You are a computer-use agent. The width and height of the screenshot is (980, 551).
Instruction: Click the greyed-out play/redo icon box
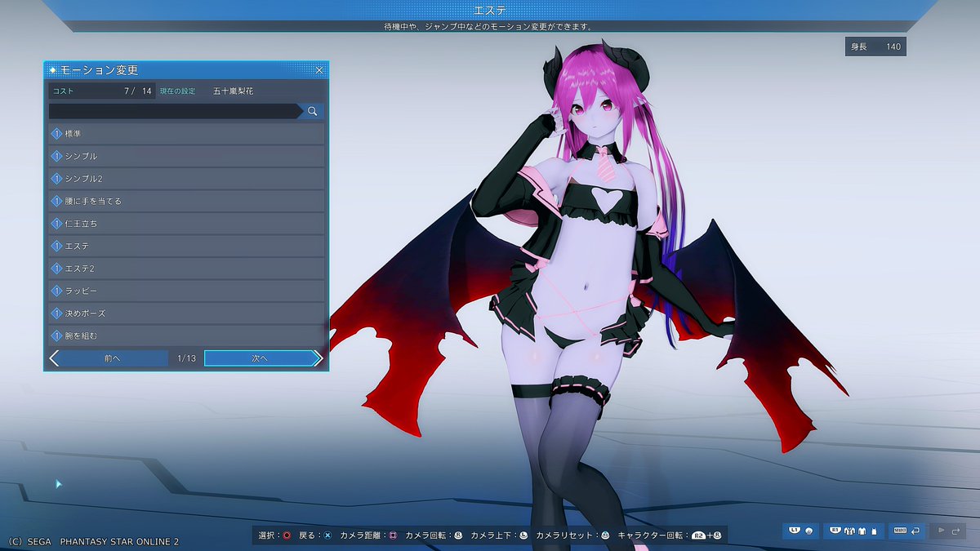pos(947,531)
